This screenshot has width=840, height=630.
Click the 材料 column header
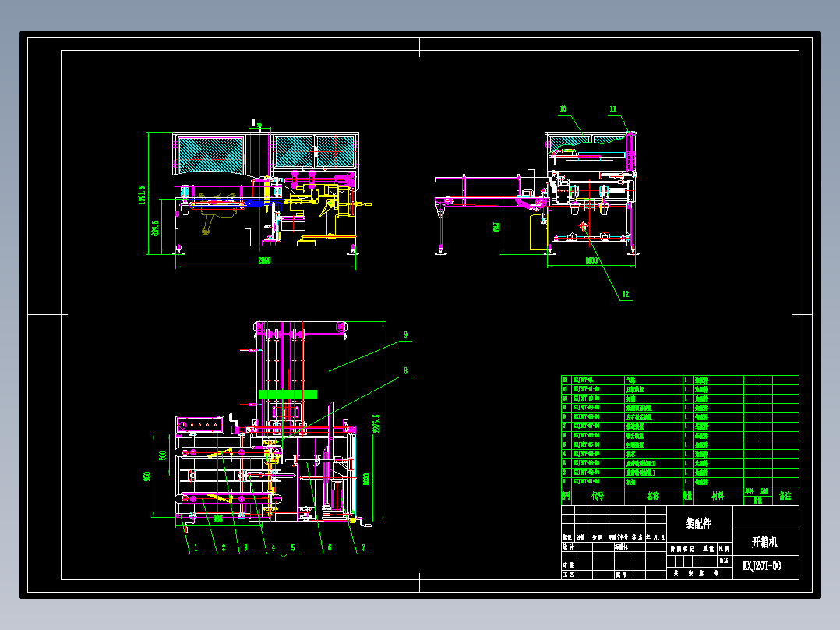(718, 497)
